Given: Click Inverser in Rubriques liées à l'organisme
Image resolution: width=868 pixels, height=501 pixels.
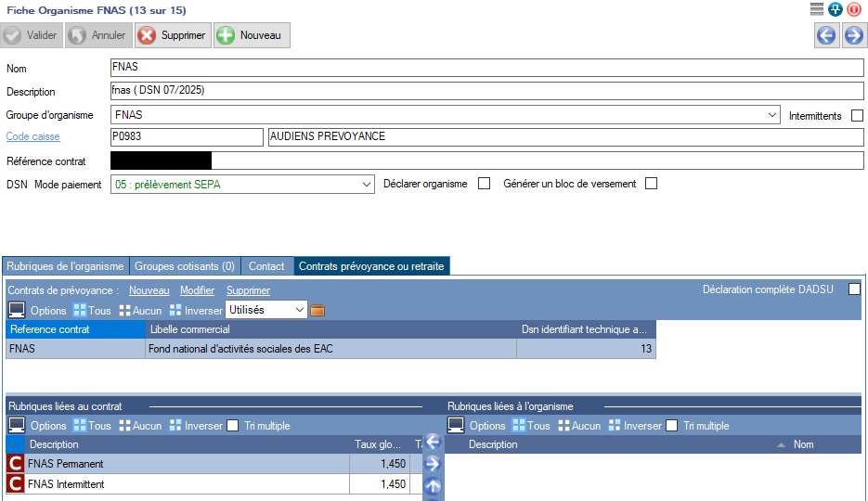Looking at the screenshot, I should [633, 426].
